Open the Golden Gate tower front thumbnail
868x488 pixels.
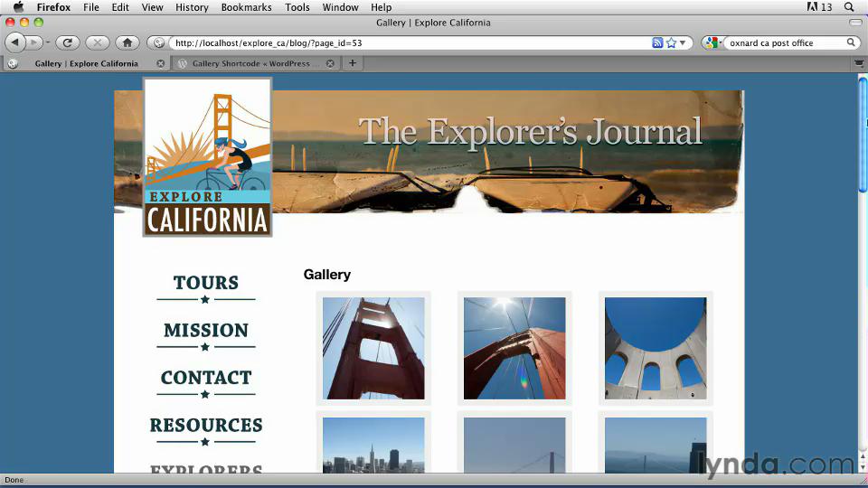click(x=373, y=348)
